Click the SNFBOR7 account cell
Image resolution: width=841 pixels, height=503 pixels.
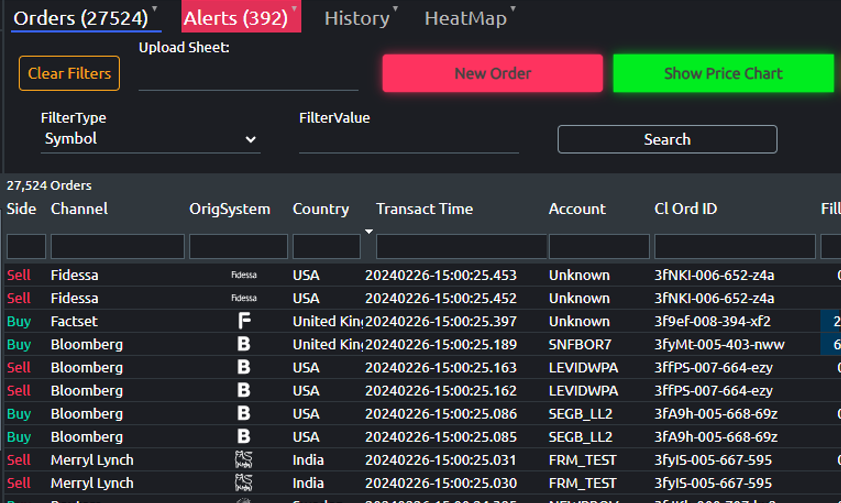pyautogui.click(x=580, y=344)
